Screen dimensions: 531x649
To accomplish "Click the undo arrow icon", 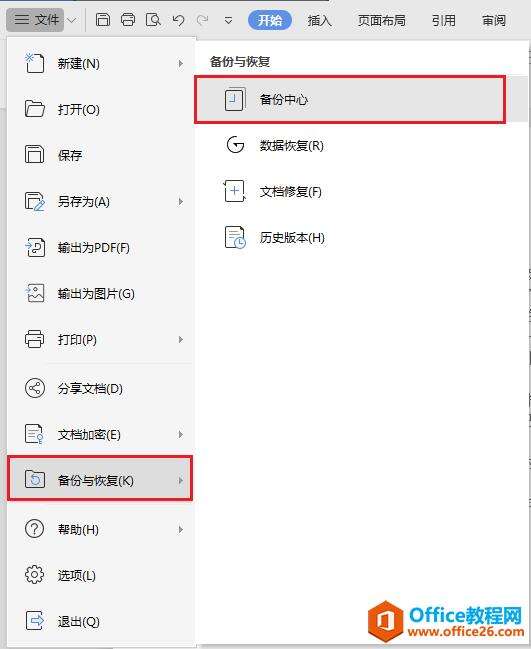I will coord(178,20).
